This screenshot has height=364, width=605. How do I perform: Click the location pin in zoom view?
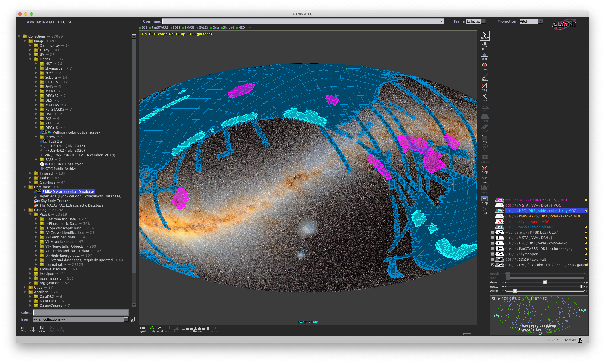pyautogui.click(x=494, y=299)
